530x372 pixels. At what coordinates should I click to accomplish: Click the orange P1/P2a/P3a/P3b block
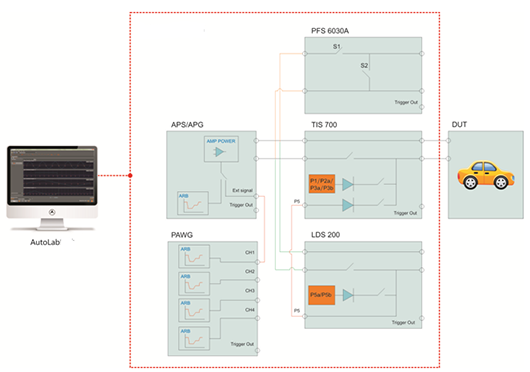pos(322,184)
